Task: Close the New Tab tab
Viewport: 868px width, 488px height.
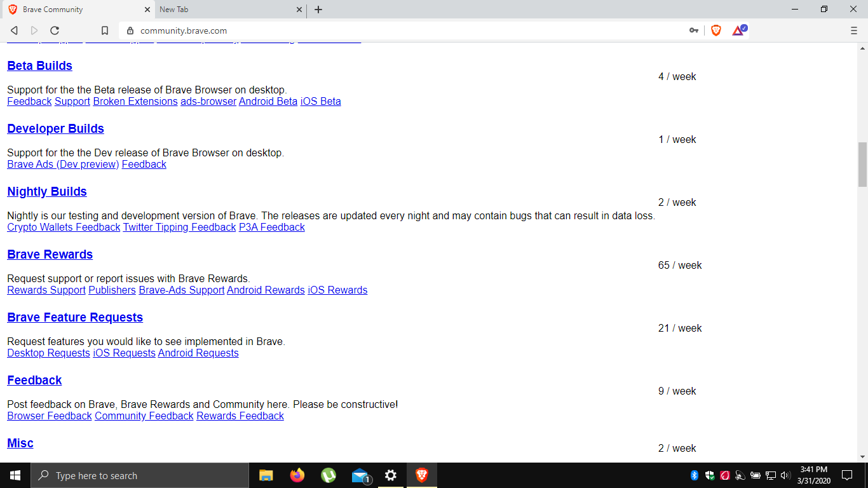Action: [300, 10]
